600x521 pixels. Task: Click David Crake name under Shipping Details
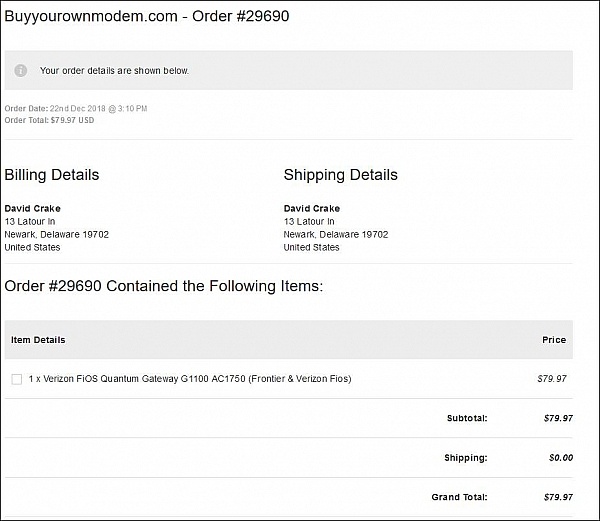tap(312, 209)
